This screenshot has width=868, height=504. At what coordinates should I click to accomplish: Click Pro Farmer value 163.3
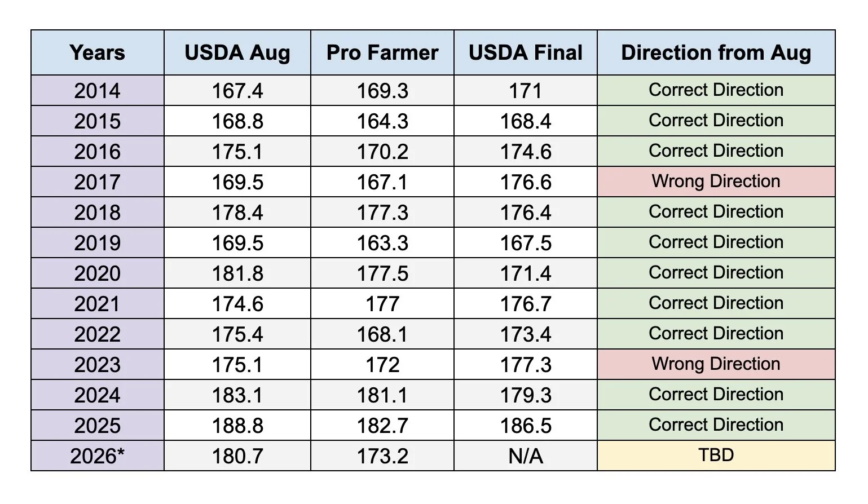(382, 242)
